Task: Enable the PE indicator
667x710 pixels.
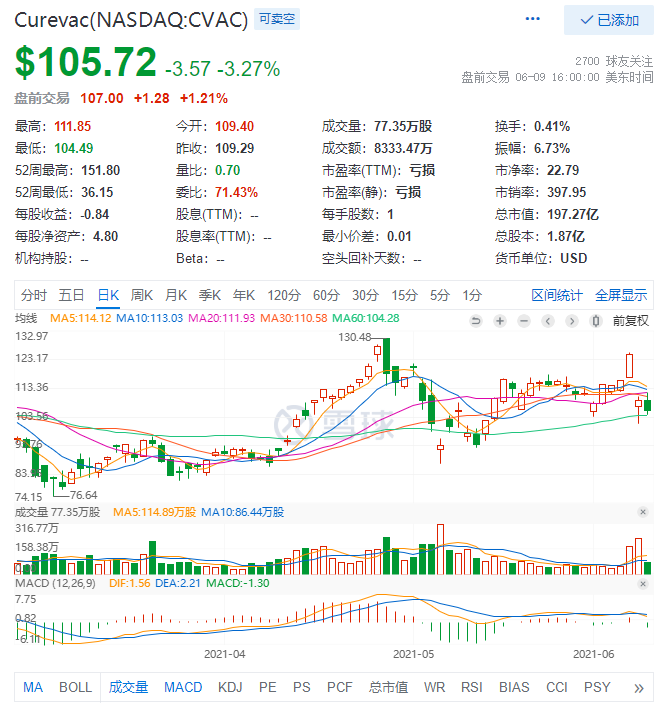Action: [x=268, y=687]
